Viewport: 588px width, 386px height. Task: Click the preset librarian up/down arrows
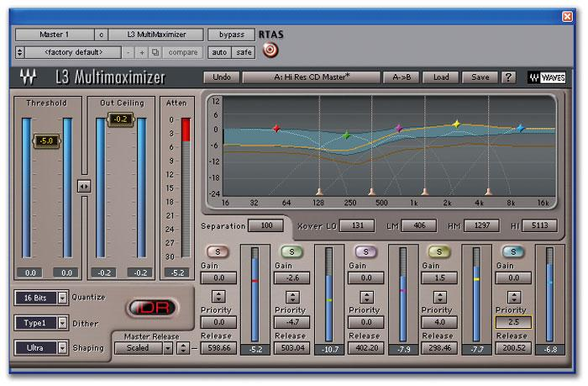19,52
